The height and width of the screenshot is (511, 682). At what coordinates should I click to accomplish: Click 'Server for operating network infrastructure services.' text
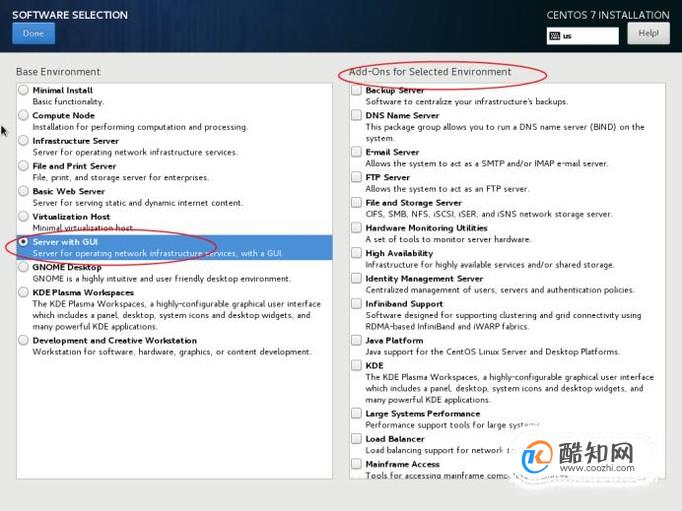[x=135, y=152]
